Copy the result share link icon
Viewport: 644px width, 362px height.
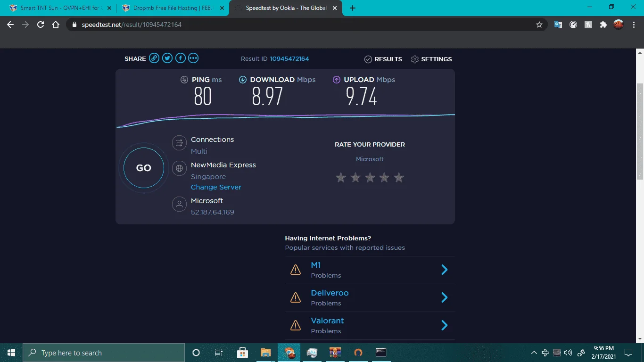[x=154, y=58]
